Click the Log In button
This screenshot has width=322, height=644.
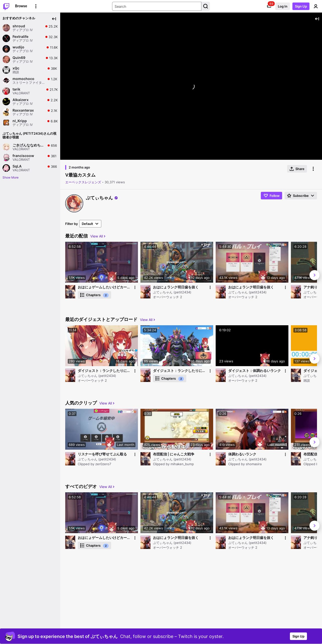pyautogui.click(x=282, y=6)
